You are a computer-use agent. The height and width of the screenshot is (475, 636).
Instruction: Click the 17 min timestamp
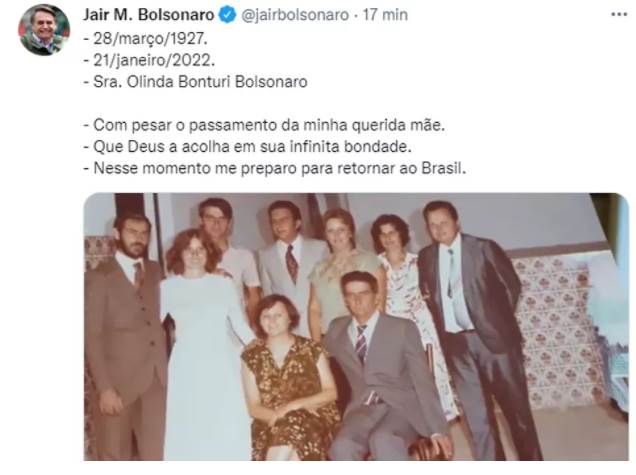click(385, 15)
